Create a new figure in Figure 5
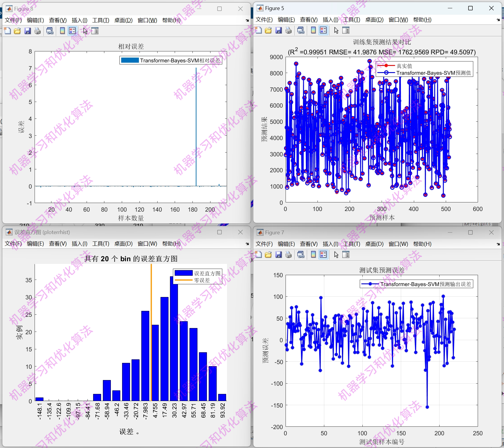504x448 pixels. coord(258,30)
